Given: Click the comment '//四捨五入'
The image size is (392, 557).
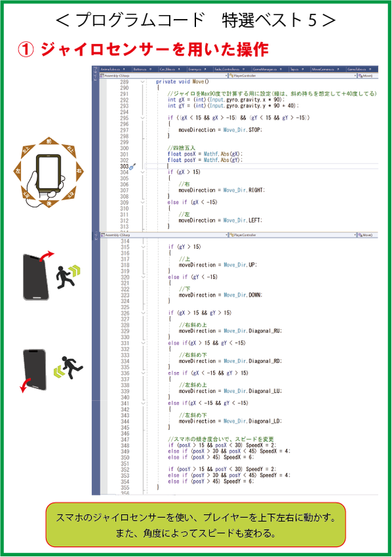Looking at the screenshot, I should pyautogui.click(x=182, y=148).
